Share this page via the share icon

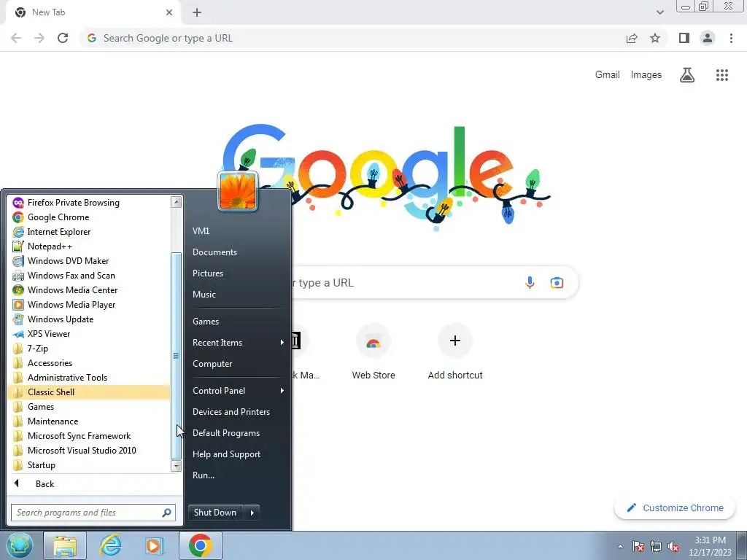coord(632,38)
